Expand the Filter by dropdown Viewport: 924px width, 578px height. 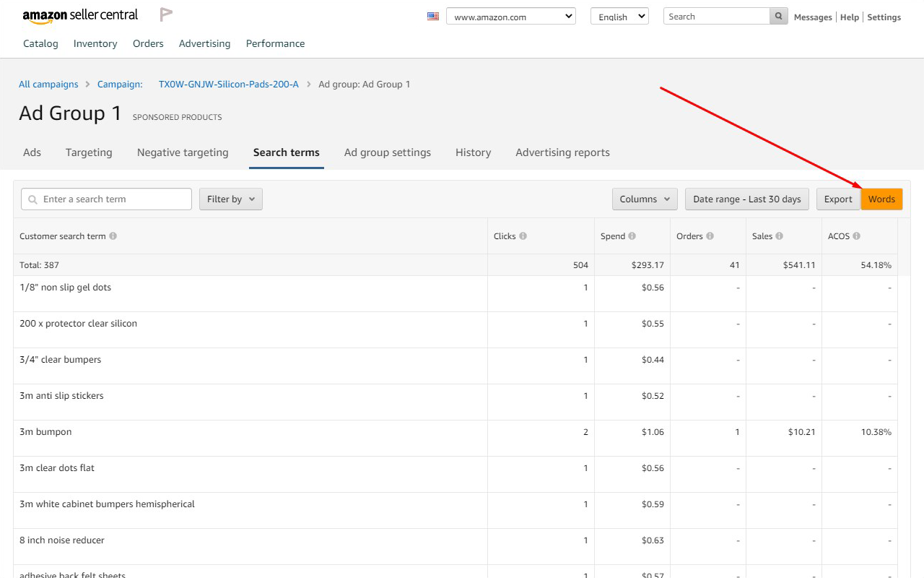(x=231, y=199)
